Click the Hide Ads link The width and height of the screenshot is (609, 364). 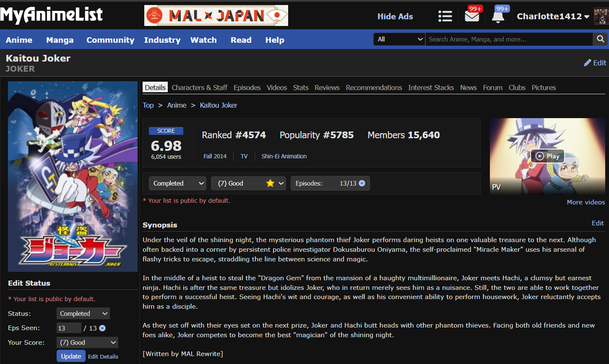[395, 16]
